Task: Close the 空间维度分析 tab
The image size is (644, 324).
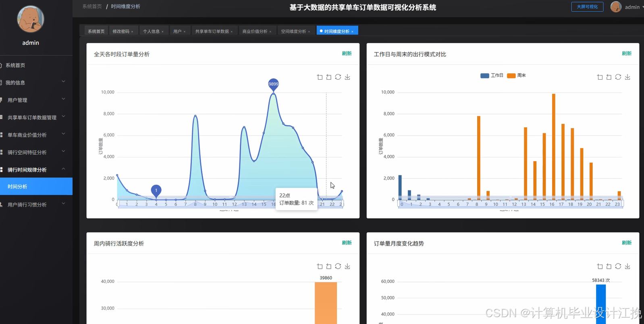Action: pyautogui.click(x=309, y=31)
